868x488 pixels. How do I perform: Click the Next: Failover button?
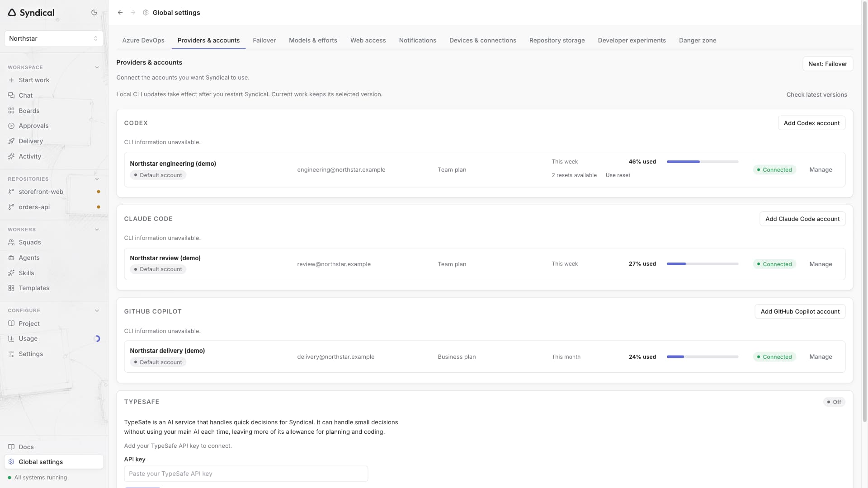pos(828,64)
